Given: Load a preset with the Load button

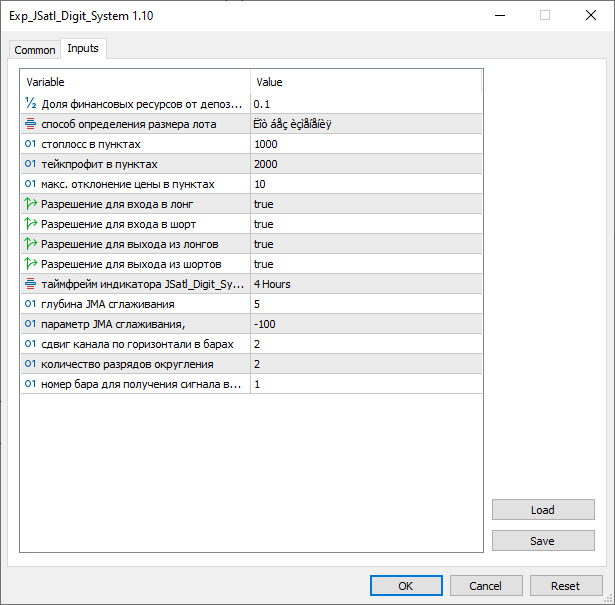Looking at the screenshot, I should tap(543, 510).
